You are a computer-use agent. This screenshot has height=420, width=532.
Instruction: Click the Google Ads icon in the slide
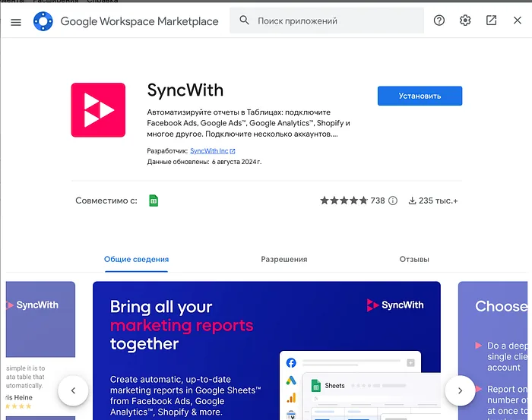coord(291,381)
